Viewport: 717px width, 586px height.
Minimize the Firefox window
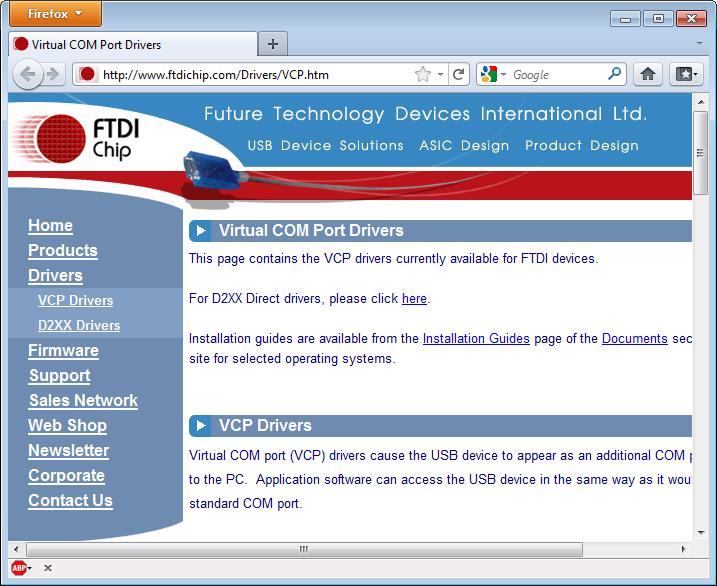(x=625, y=19)
